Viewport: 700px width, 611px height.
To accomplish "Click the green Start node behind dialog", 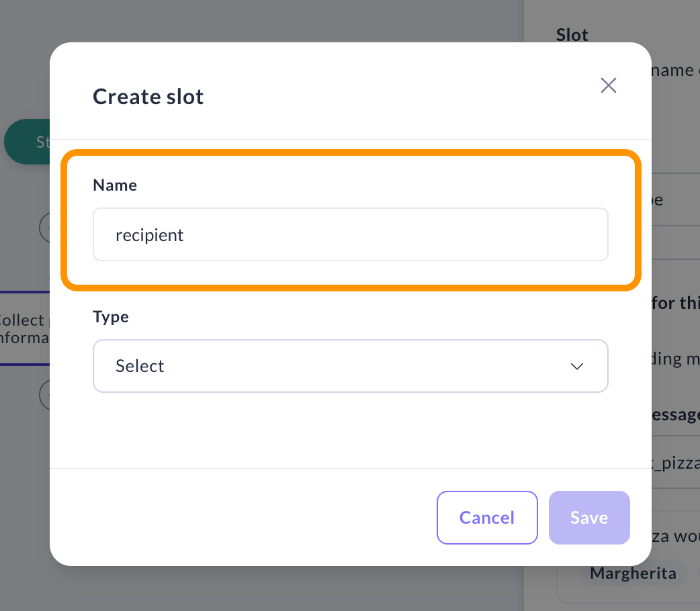I will click(27, 142).
